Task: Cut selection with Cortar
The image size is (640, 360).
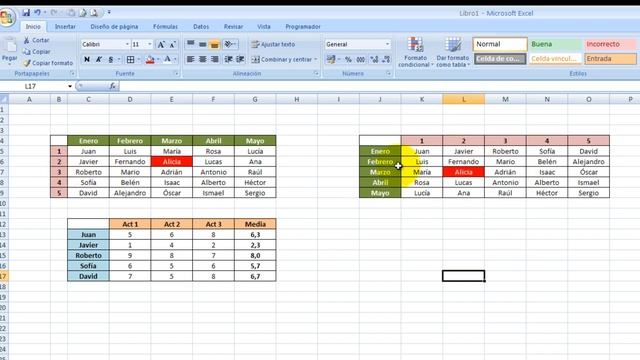Action: (36, 40)
